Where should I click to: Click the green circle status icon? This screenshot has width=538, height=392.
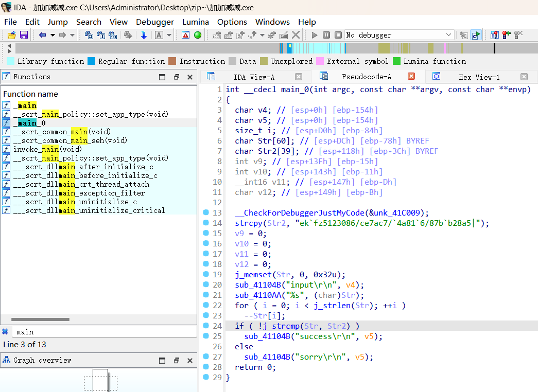pos(198,35)
